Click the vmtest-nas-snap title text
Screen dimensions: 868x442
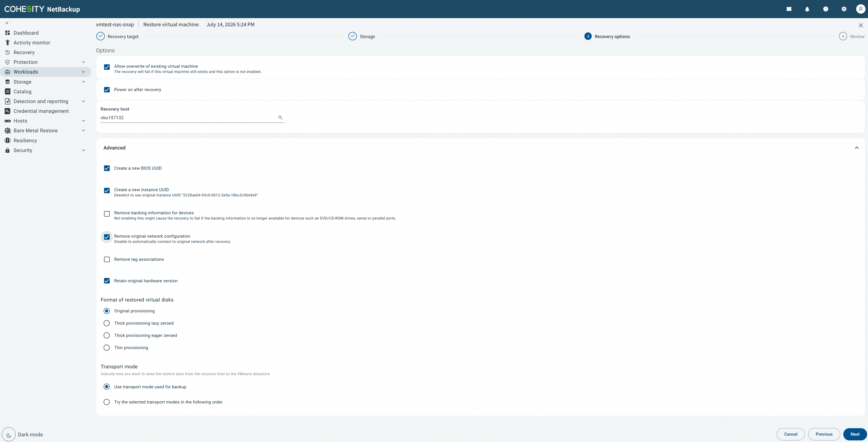[x=115, y=24]
